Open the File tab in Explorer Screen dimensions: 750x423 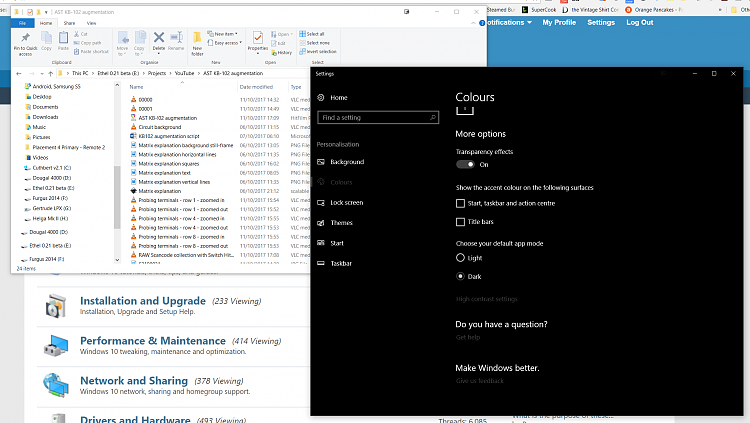click(x=22, y=23)
